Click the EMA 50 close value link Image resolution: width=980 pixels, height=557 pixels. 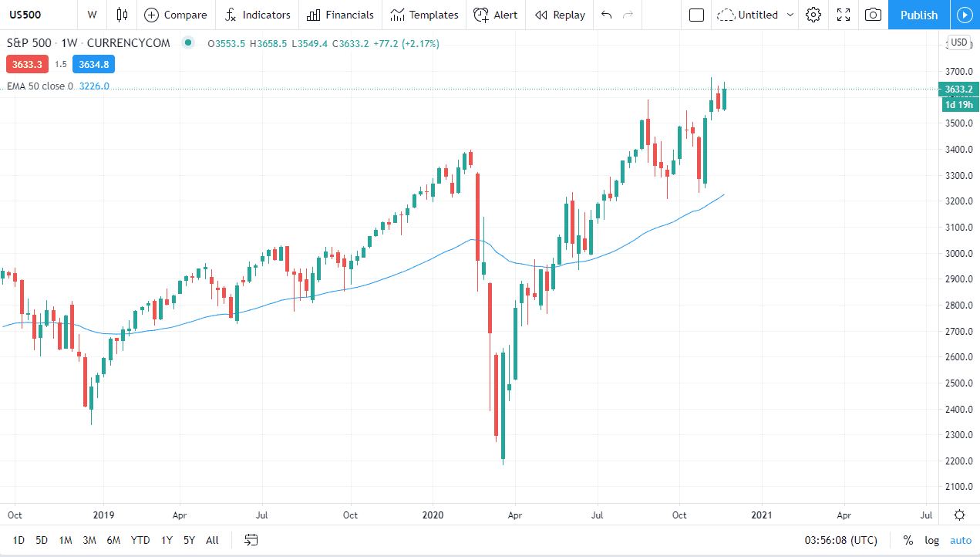93,86
